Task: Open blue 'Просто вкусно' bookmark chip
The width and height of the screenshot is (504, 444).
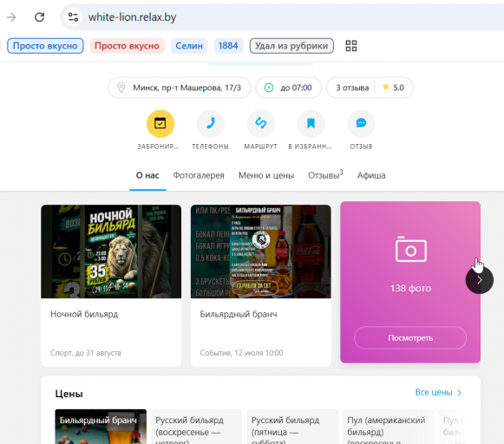Action: pos(45,46)
